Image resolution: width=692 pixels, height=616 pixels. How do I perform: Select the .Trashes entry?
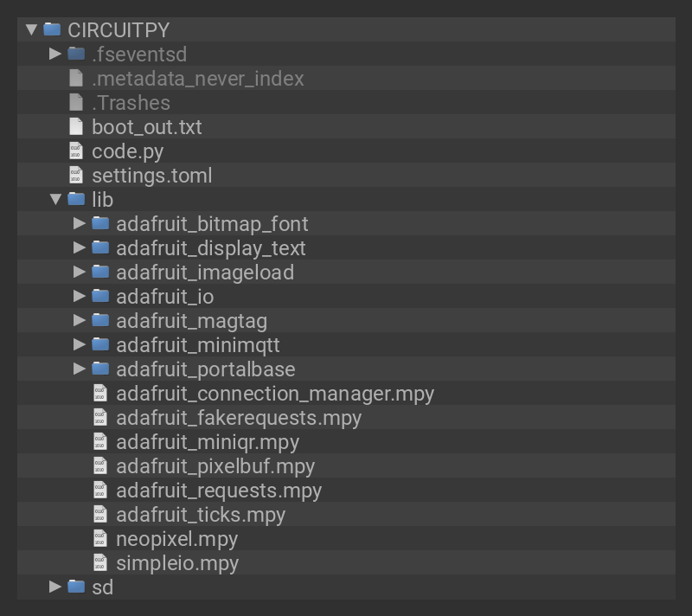[x=131, y=103]
